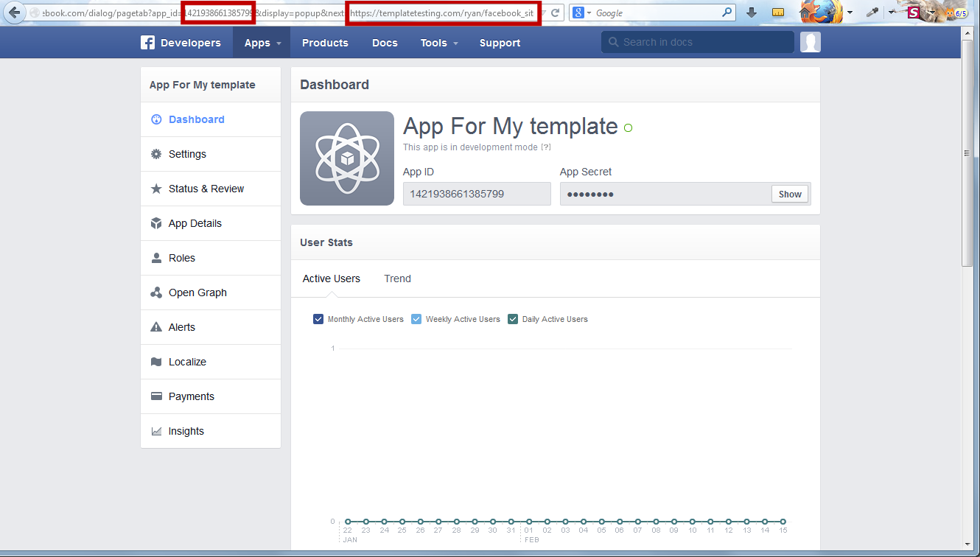
Task: Open the Support menu
Action: (500, 43)
